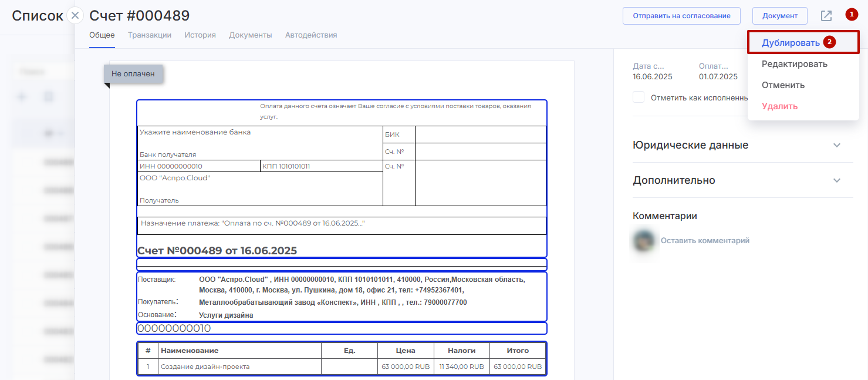Screen dimensions: 868x380
Task: Expand the 'Юридические данные' section
Action: pyautogui.click(x=837, y=145)
